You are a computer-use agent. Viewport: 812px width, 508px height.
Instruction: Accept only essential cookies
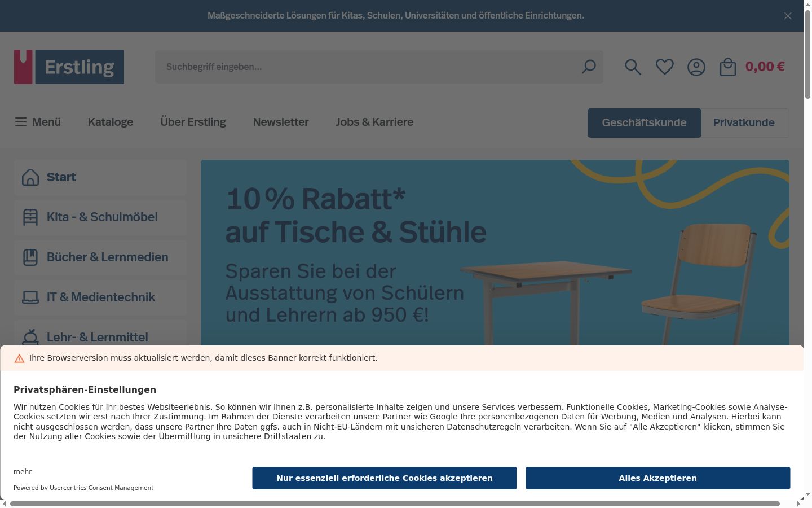coord(385,478)
